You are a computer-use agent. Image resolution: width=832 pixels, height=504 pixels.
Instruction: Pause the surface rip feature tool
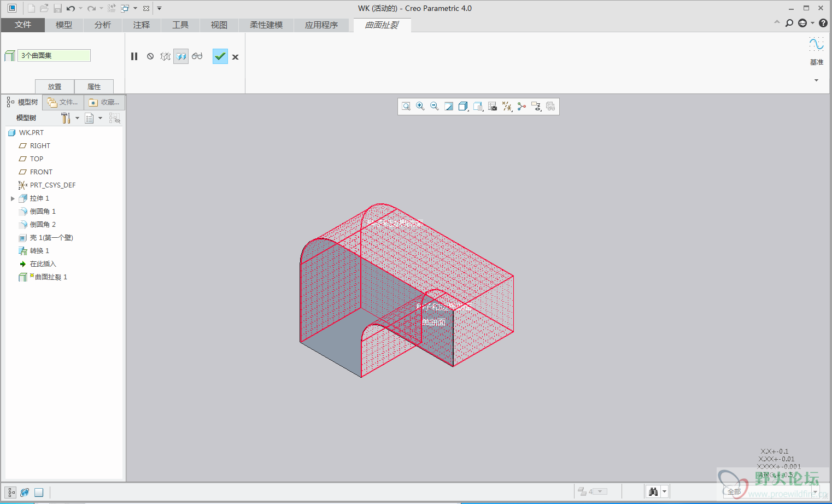(134, 56)
